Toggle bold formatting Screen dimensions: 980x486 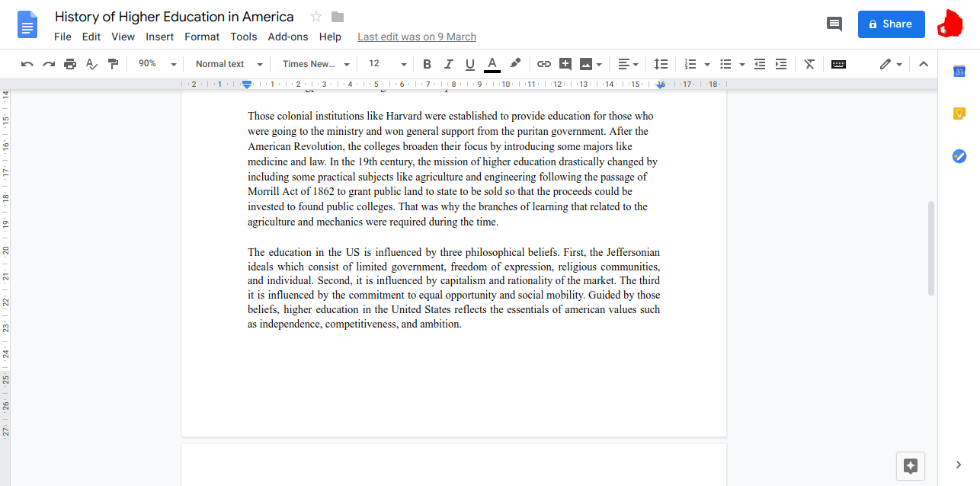click(x=427, y=64)
